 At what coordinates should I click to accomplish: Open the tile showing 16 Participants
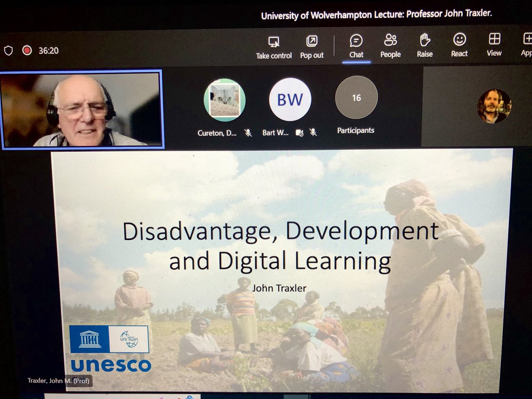[x=356, y=97]
